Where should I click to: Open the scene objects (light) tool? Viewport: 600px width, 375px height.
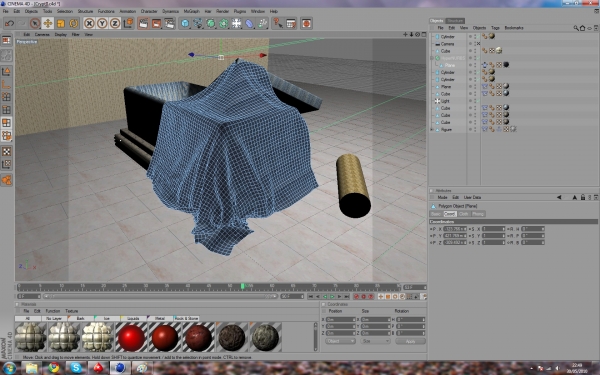coord(236,24)
